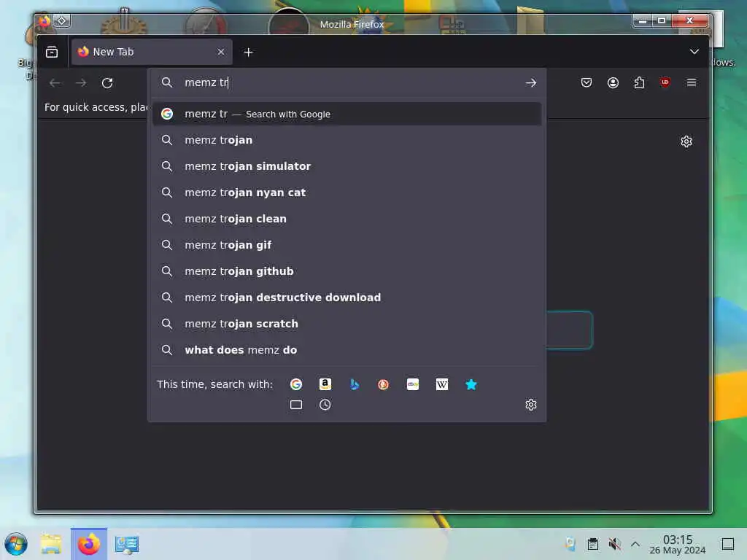
Task: Search this time with eBay
Action: click(413, 384)
